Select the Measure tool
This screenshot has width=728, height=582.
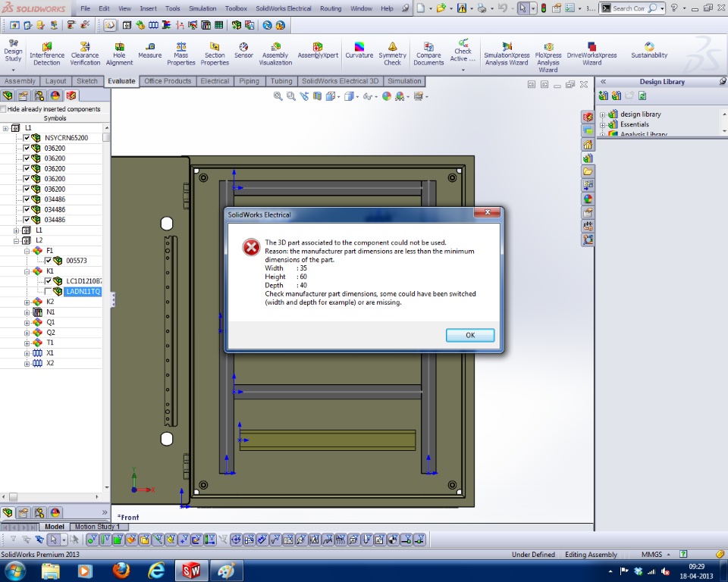click(150, 50)
